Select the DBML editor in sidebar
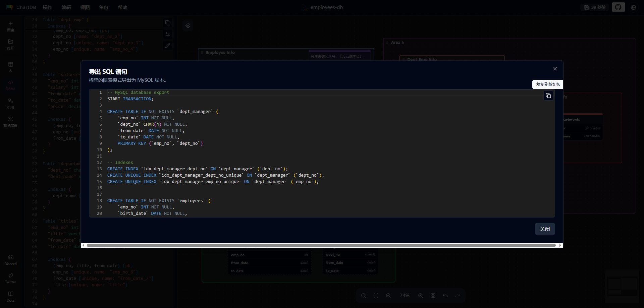Screen dimensions: 644x308 [x=11, y=85]
